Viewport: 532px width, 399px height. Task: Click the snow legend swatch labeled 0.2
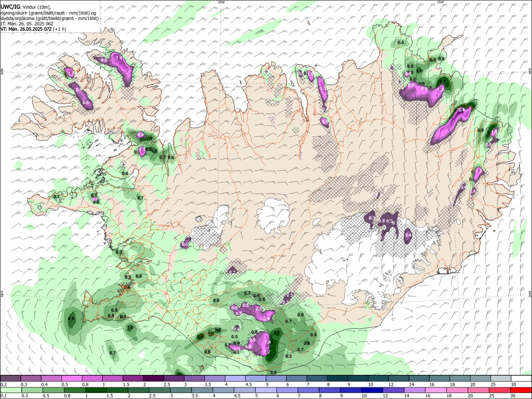click(x=10, y=379)
